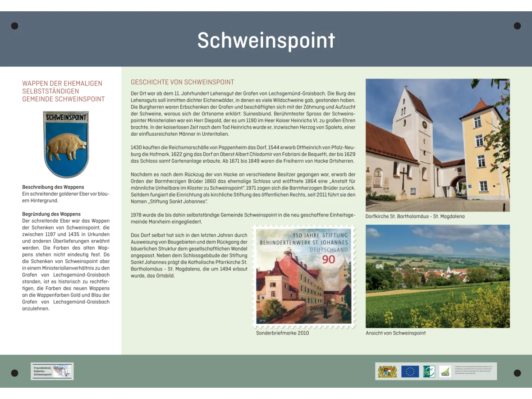Screen dimensions: 532x399
Task: Click the large Schweinspoint title banner
Action: click(x=266, y=40)
